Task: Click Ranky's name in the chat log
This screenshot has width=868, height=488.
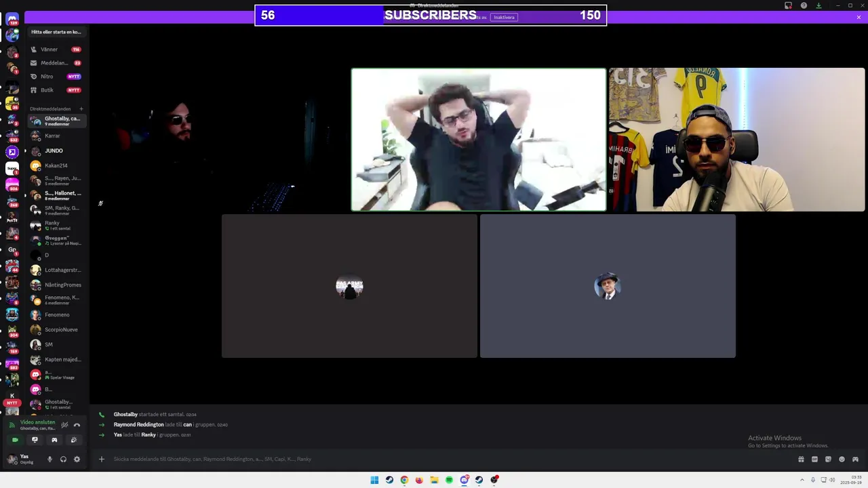Action: pyautogui.click(x=149, y=434)
